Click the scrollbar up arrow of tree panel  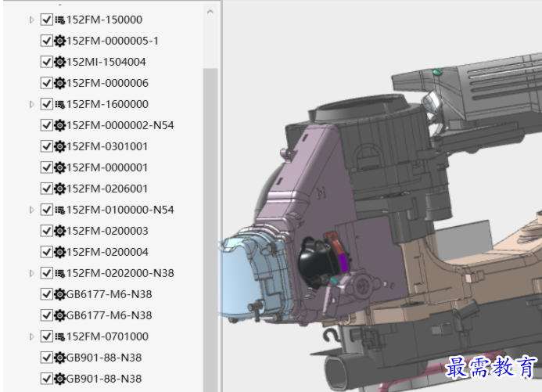210,12
